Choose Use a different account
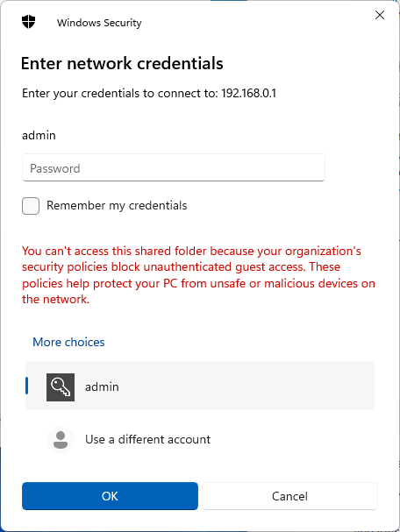Screen dimensions: 400x532 [x=200, y=440]
